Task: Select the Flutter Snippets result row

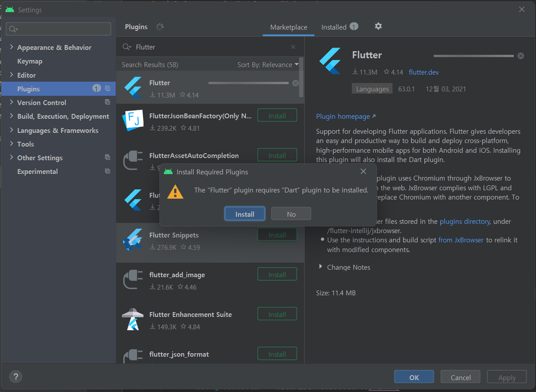Action: pyautogui.click(x=210, y=243)
